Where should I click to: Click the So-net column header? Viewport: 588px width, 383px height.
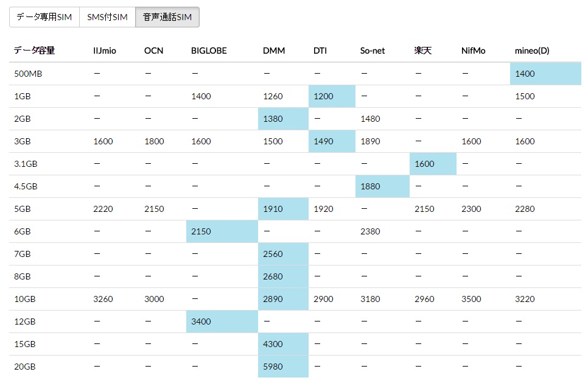pyautogui.click(x=373, y=51)
